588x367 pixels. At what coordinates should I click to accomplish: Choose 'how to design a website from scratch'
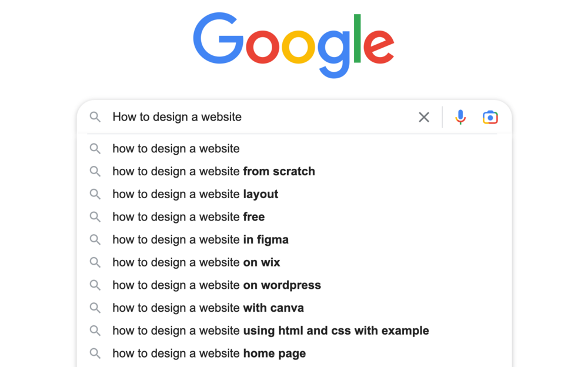tap(295, 172)
